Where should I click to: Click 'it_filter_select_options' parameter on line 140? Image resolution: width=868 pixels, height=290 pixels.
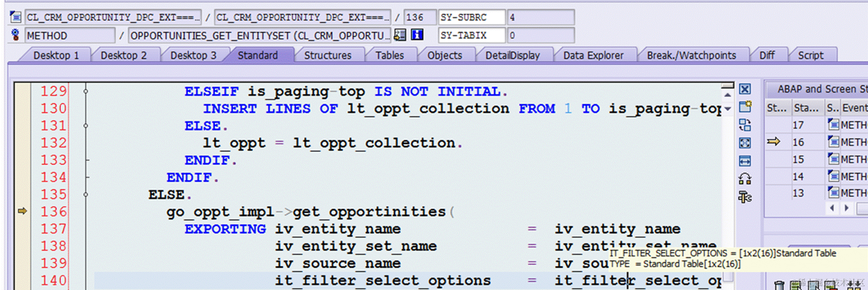[x=383, y=281]
